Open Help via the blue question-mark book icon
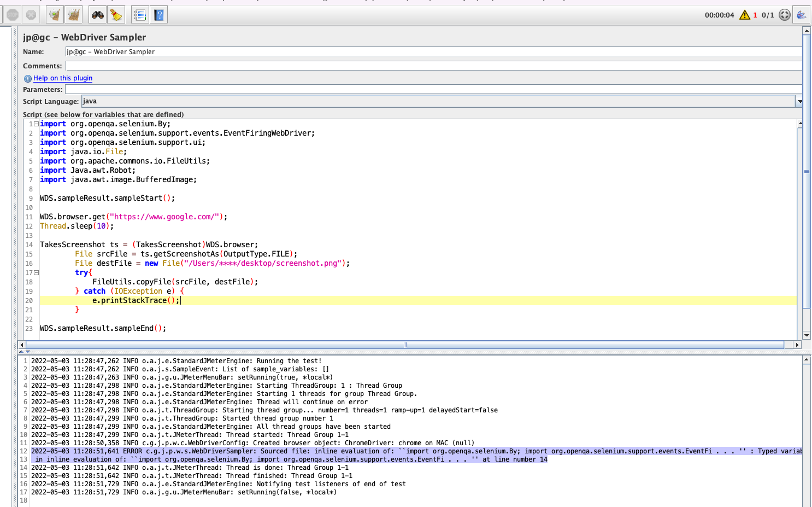The width and height of the screenshot is (812, 507). coord(159,15)
